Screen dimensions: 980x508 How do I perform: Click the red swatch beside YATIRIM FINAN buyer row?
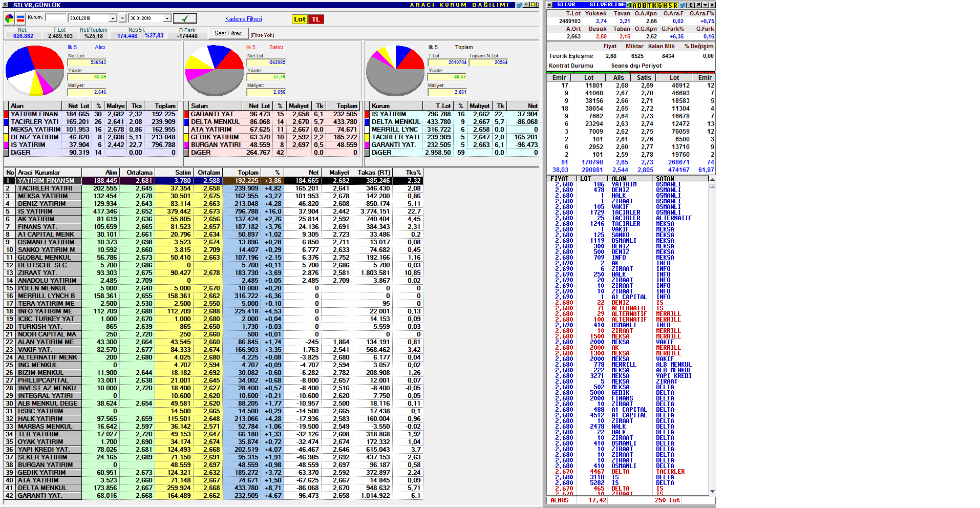(x=6, y=114)
